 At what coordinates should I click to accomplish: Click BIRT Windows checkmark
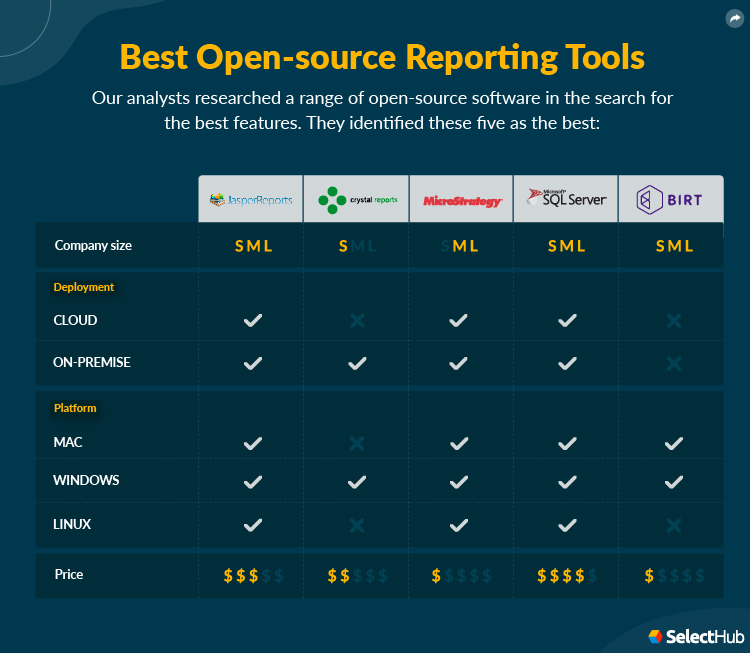673,482
